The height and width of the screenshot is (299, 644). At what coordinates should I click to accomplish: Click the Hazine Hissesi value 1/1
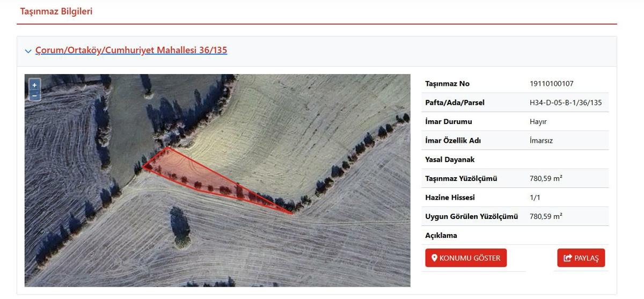pyautogui.click(x=535, y=198)
